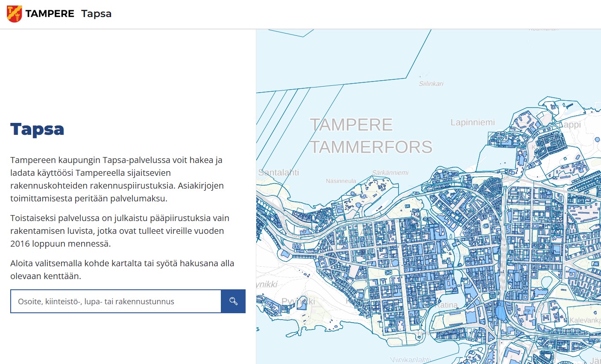Click the large Tapsa heading text

point(37,129)
